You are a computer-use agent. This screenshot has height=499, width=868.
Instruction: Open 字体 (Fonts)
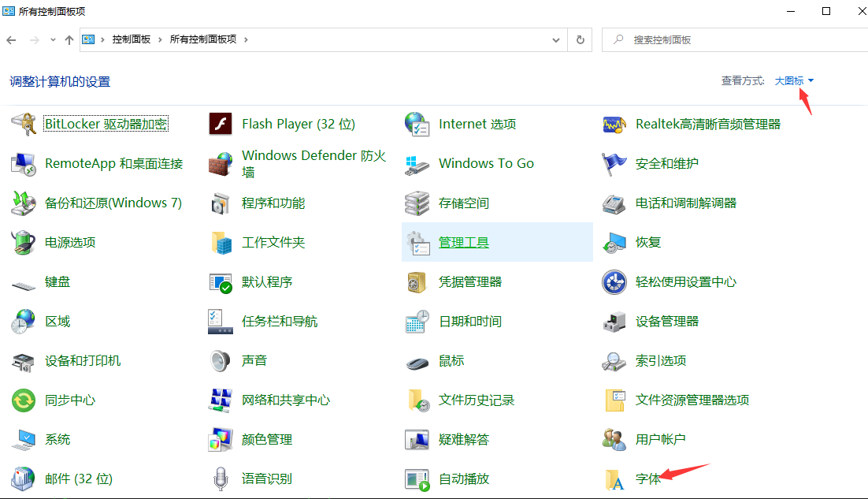tap(647, 479)
